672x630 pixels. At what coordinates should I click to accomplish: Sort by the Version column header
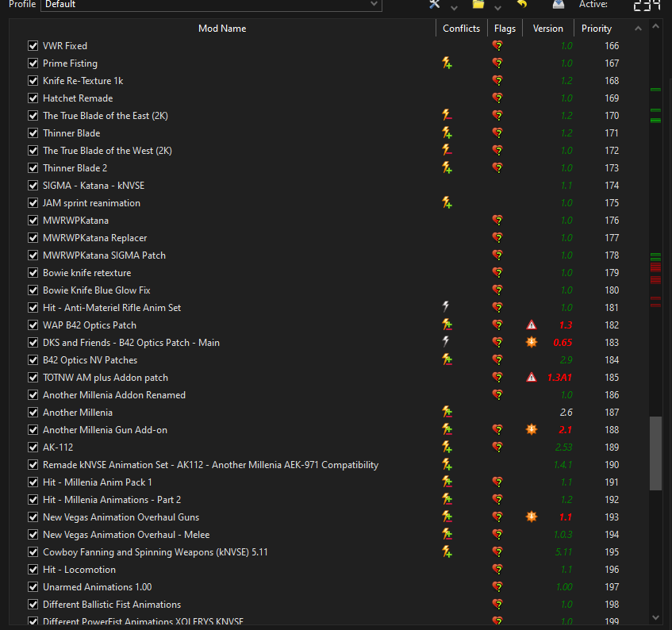[547, 29]
